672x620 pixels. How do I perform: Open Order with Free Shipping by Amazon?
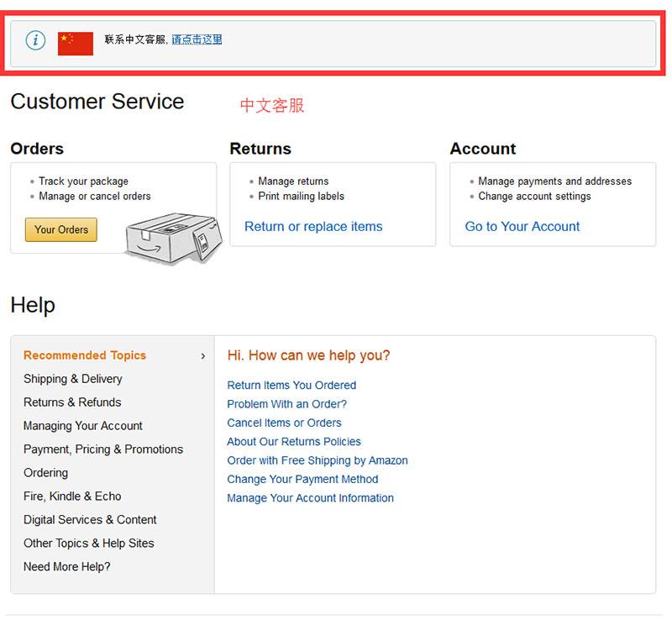pos(318,460)
